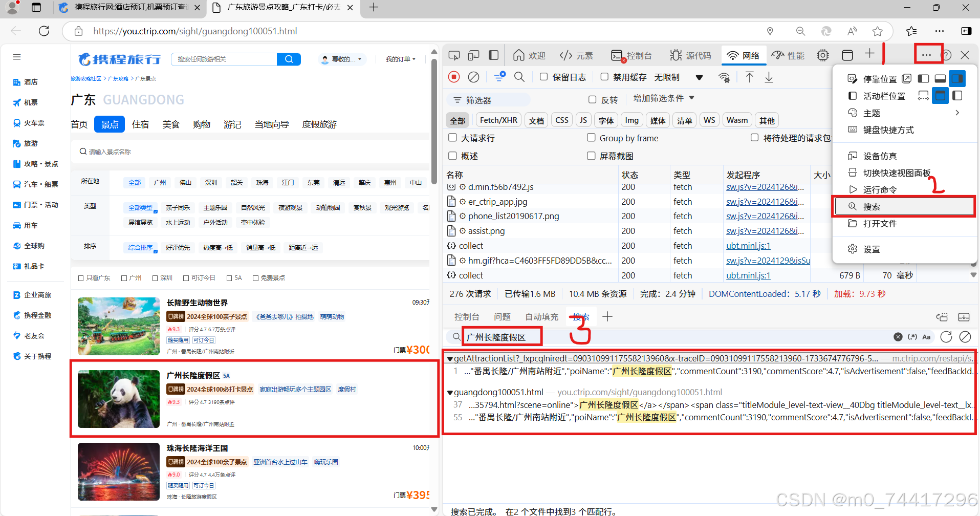Select 运行命令 in the DevTools menu

coord(904,189)
